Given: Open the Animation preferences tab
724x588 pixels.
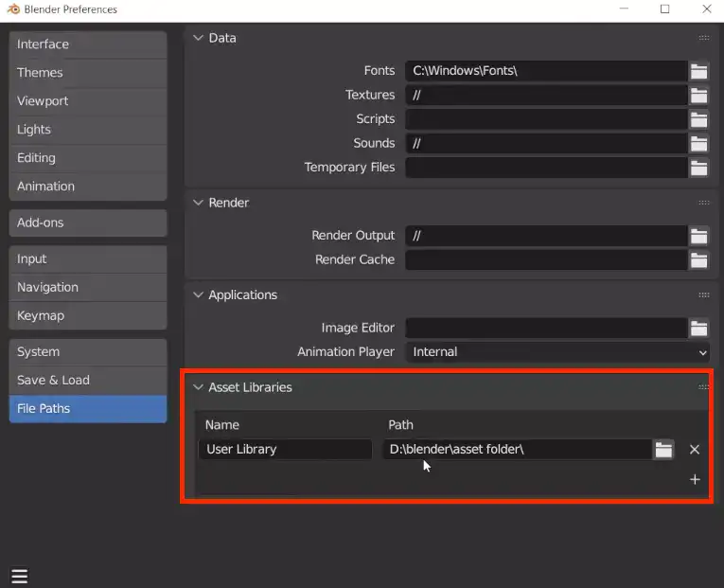Looking at the screenshot, I should point(88,187).
